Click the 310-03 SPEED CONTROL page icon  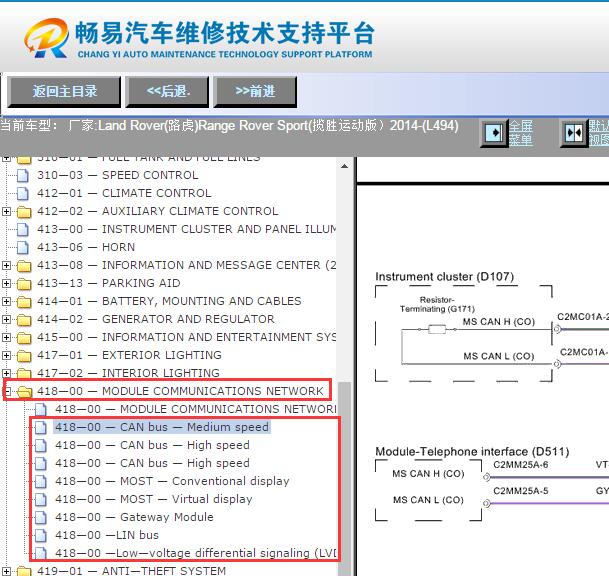click(x=23, y=176)
